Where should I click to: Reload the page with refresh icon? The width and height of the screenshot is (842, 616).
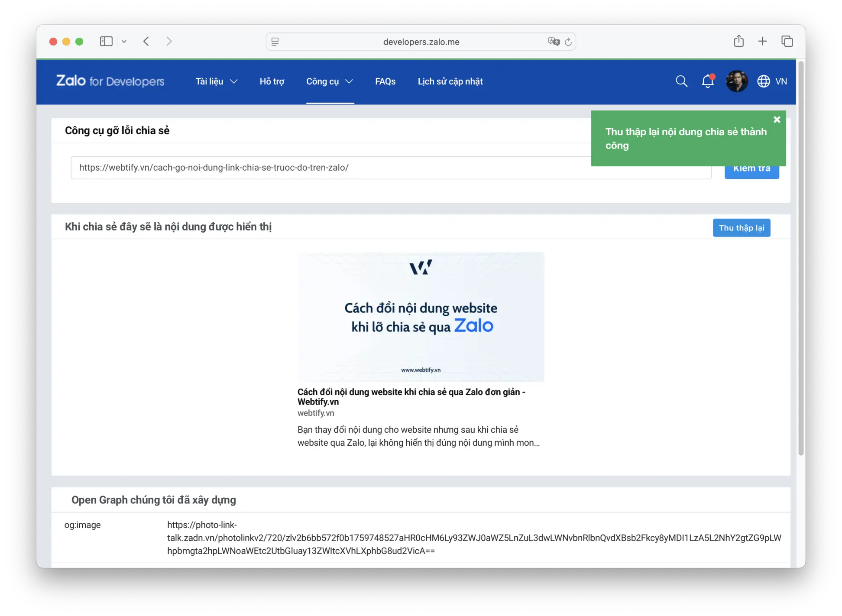point(568,42)
